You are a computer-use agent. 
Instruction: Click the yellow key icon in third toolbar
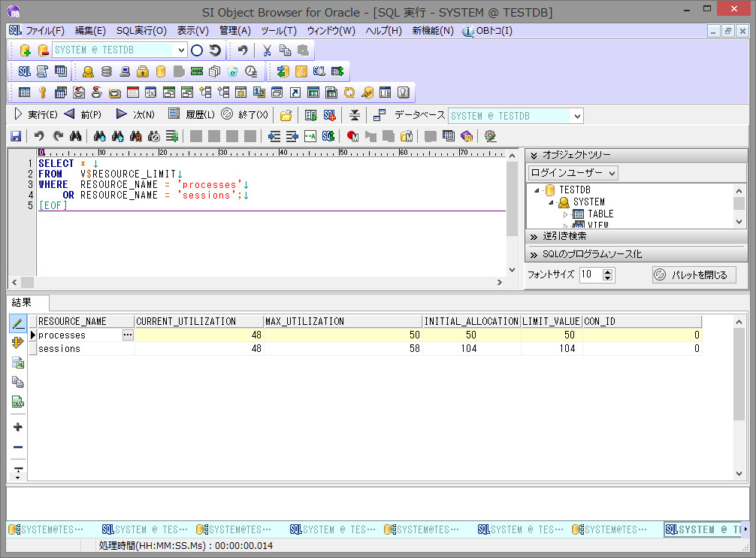pyautogui.click(x=42, y=92)
